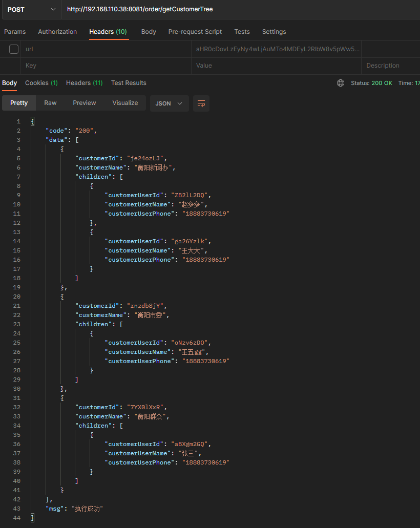
Task: Click customerName value "衡阳市委"
Action: coord(151,315)
